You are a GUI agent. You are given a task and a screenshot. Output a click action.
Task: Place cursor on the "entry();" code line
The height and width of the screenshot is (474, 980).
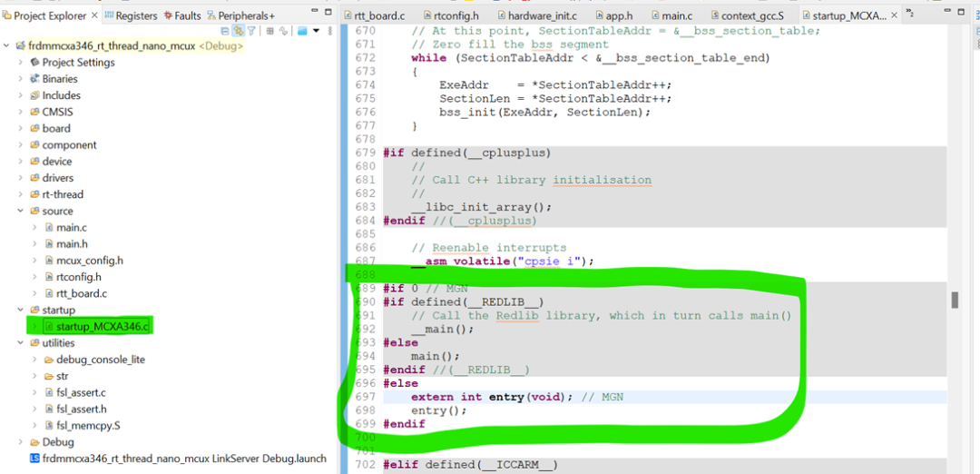[439, 410]
